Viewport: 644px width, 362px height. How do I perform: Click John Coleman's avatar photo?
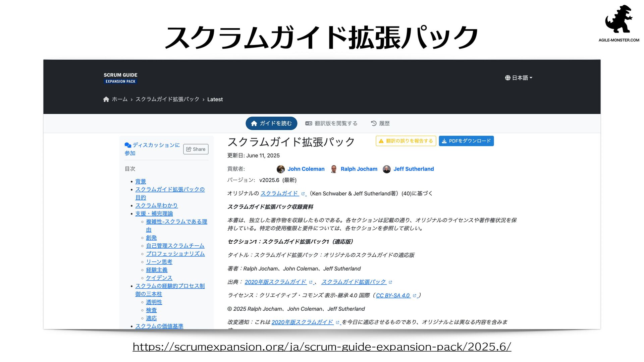tap(280, 169)
